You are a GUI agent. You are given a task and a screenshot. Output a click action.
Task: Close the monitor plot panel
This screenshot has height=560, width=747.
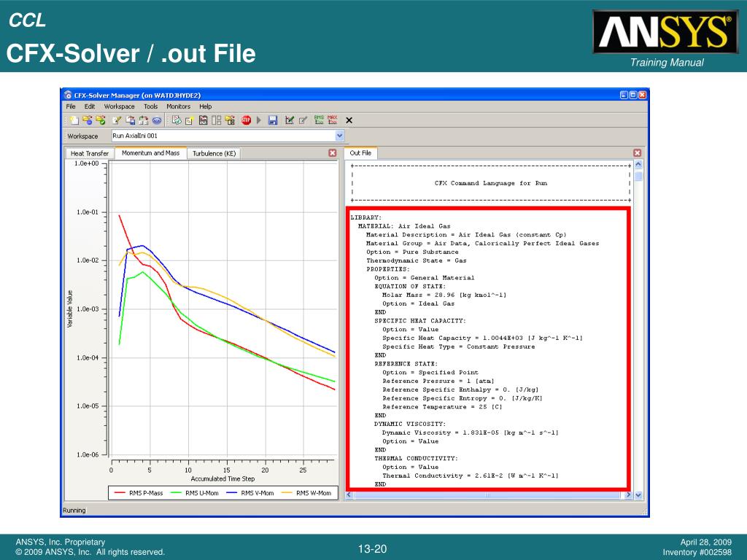pos(333,153)
